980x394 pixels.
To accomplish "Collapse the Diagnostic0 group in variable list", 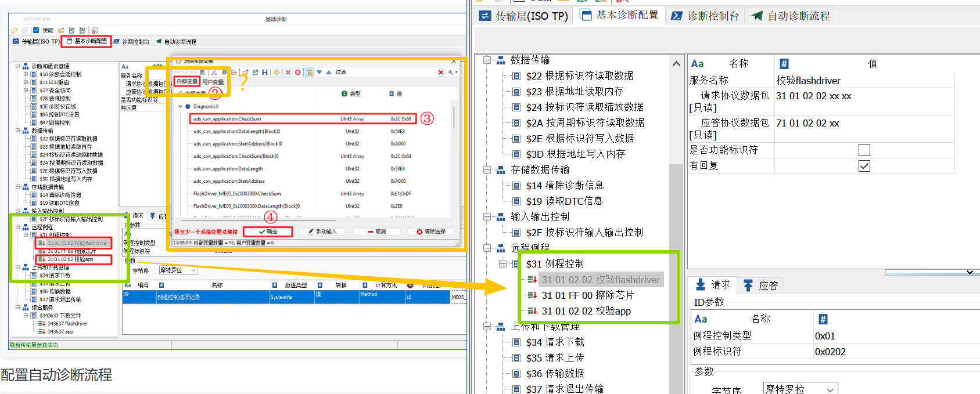I will [x=181, y=107].
